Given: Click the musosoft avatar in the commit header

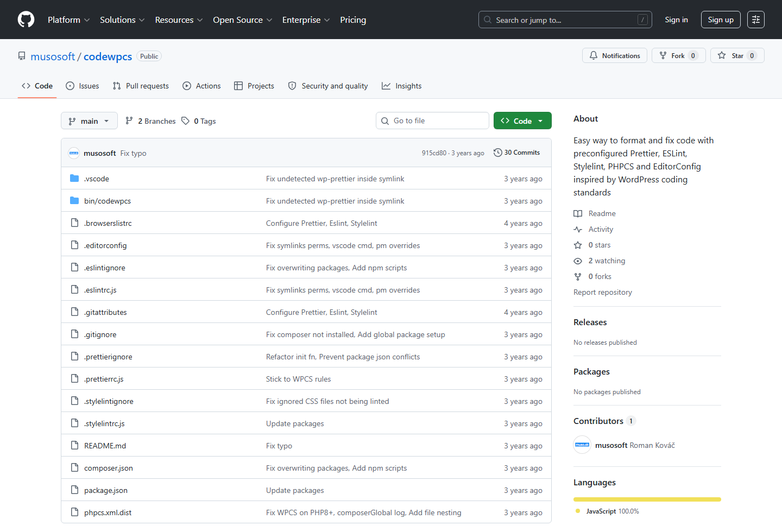Looking at the screenshot, I should click(74, 153).
